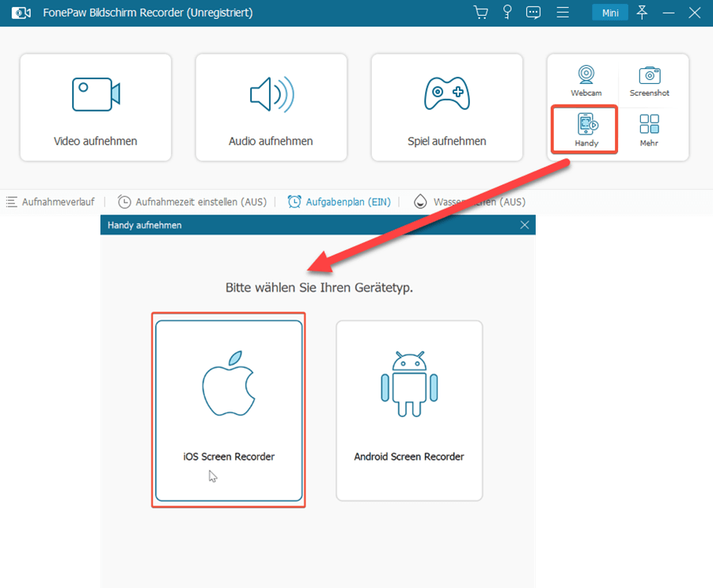Open Aufnahmezeit einstellen (AUS) setting
The image size is (713, 588).
(192, 202)
